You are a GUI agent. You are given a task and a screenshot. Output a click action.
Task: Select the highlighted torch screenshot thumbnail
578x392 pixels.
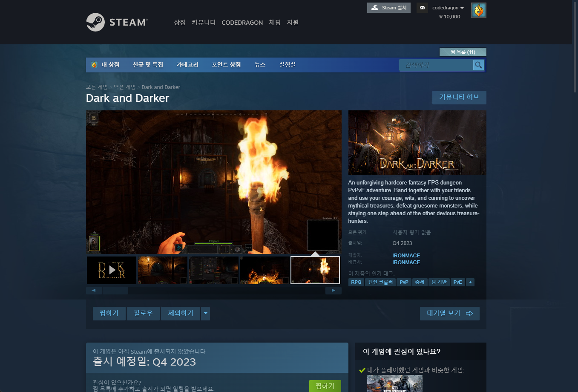tap(315, 270)
